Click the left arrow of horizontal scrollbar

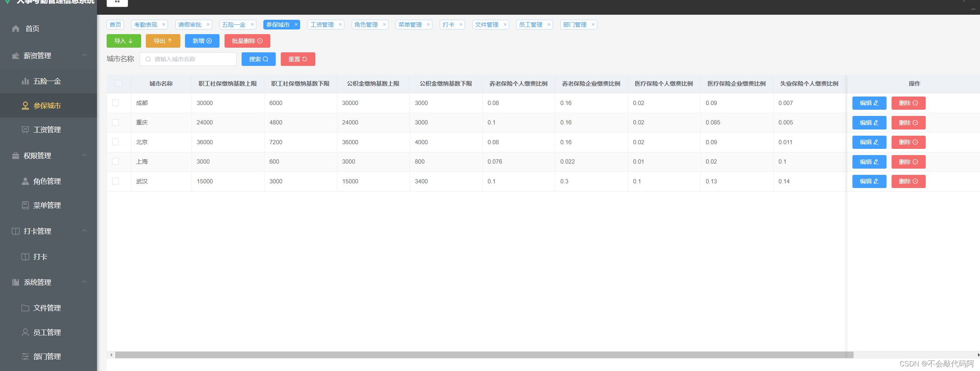(111, 355)
